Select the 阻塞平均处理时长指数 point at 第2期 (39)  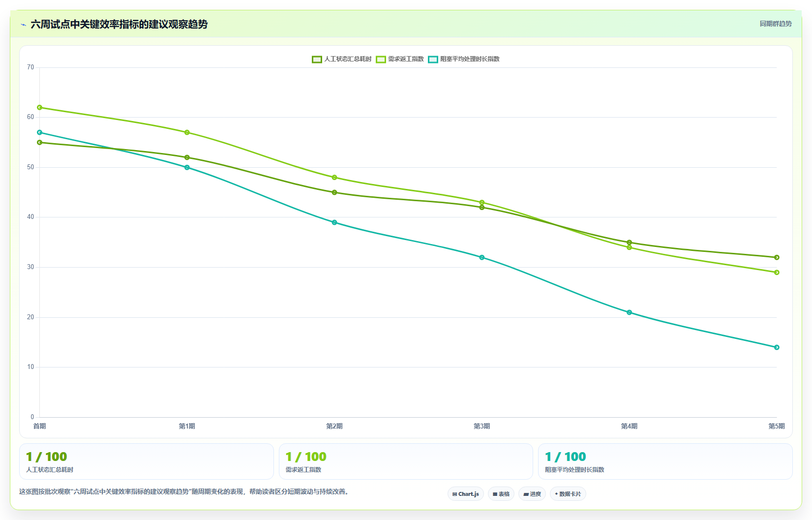[334, 222]
